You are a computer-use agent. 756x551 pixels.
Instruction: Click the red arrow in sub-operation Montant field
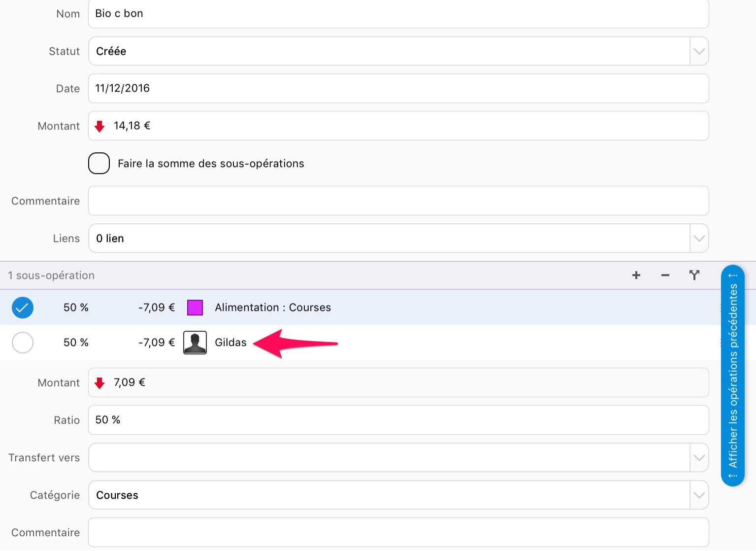pos(99,383)
